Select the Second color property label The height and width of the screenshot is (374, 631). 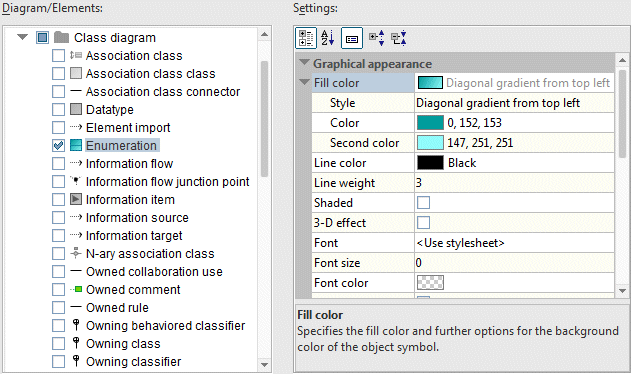365,143
